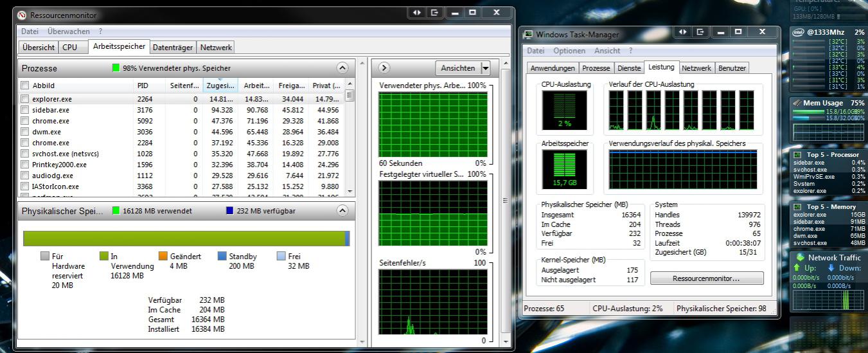Click the move-to-monitor icon in Ressourcenmonitor title bar

pyautogui.click(x=435, y=12)
